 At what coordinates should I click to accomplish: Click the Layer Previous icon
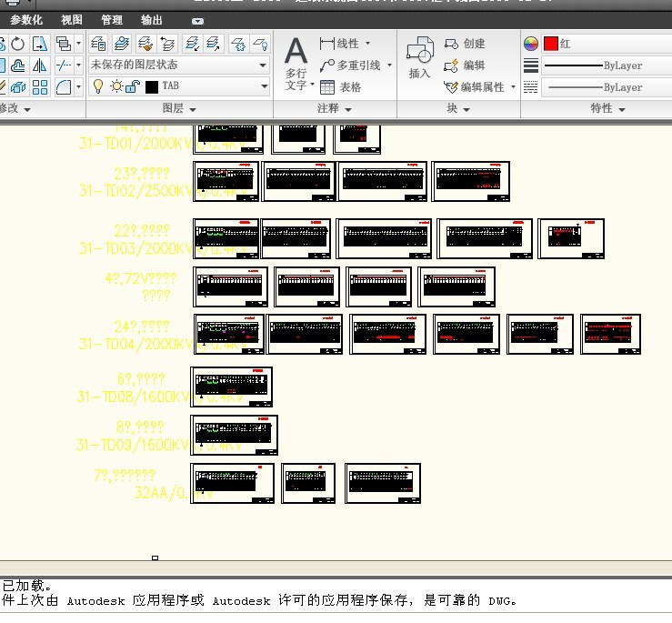[167, 44]
